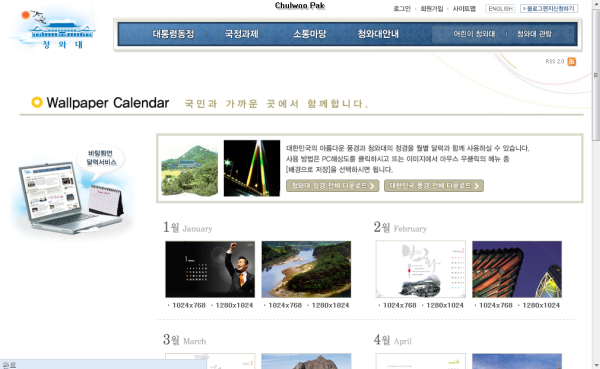Open January president calendar wallpaper thumbnail
The height and width of the screenshot is (369, 600).
(210, 269)
